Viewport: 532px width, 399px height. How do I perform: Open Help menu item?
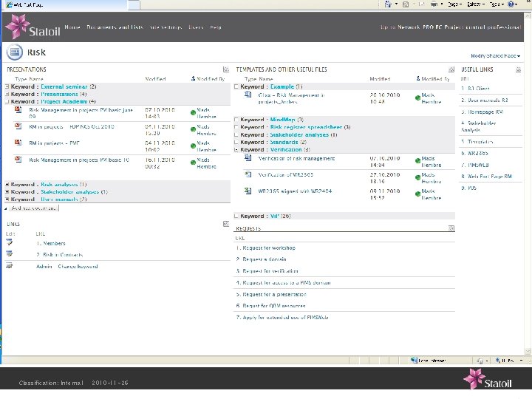216,27
